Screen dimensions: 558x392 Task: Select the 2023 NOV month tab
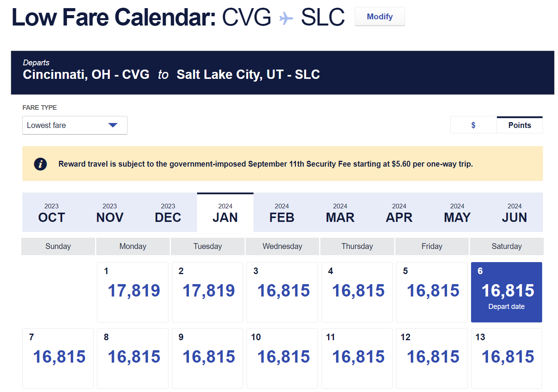[110, 213]
